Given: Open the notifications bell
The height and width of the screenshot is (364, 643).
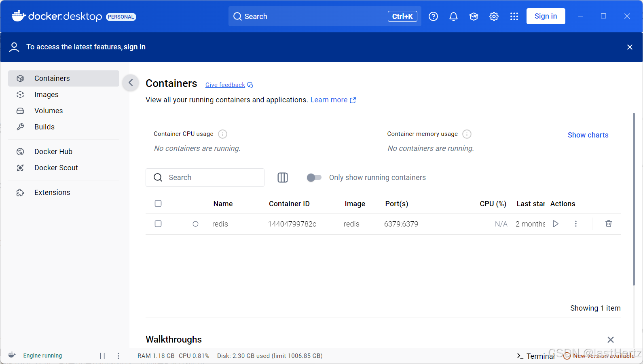Looking at the screenshot, I should point(453,16).
